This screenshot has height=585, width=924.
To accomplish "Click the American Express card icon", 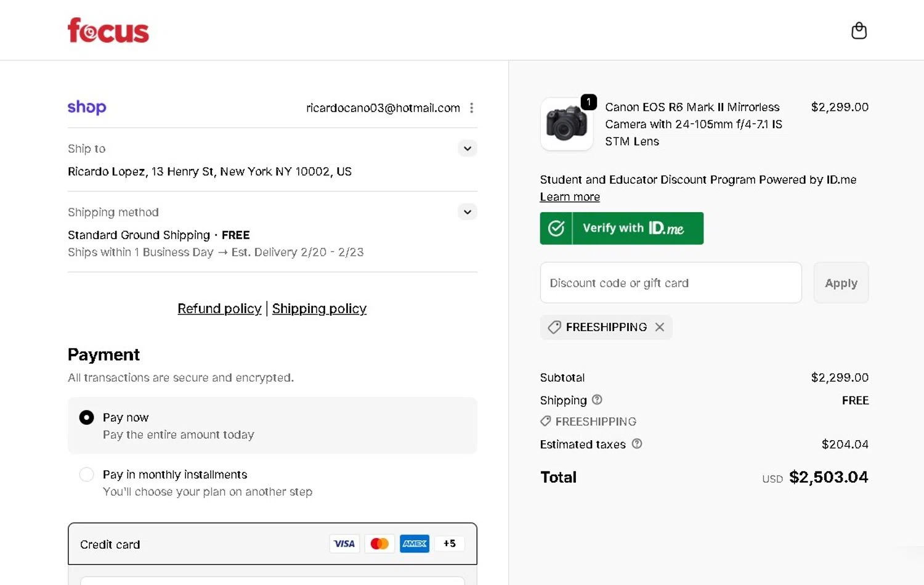I will [415, 544].
